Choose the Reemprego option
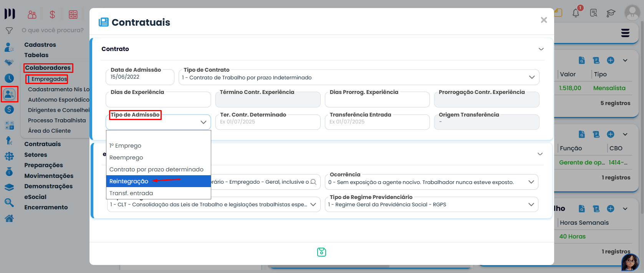 point(126,158)
